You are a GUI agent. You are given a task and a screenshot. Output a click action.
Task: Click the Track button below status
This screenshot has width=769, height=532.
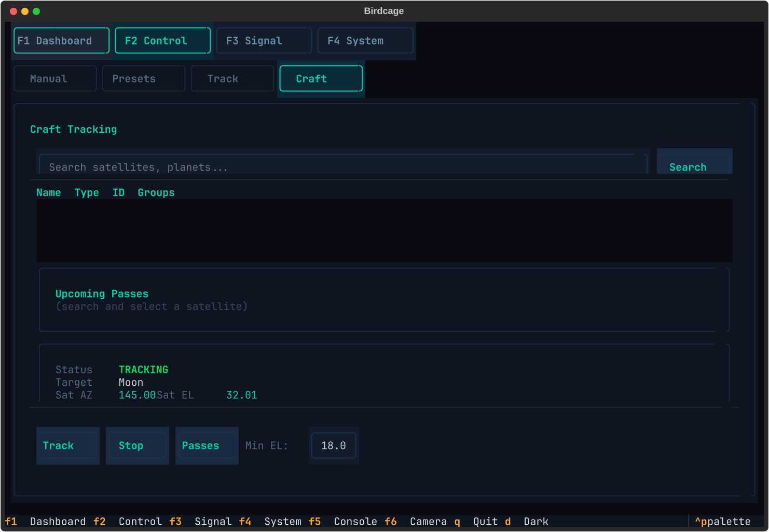coord(67,445)
